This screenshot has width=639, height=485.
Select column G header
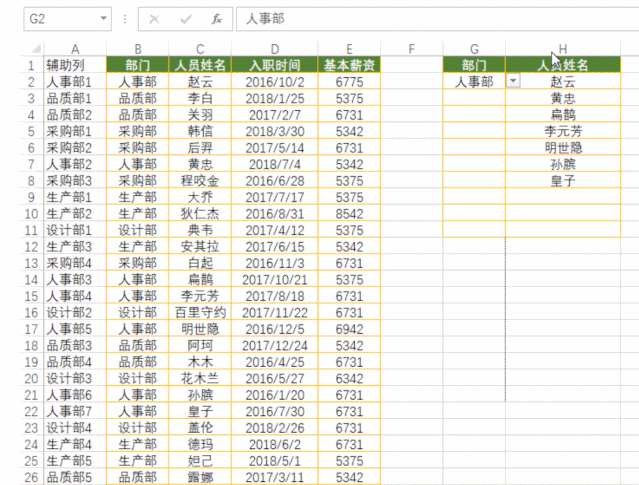[474, 49]
